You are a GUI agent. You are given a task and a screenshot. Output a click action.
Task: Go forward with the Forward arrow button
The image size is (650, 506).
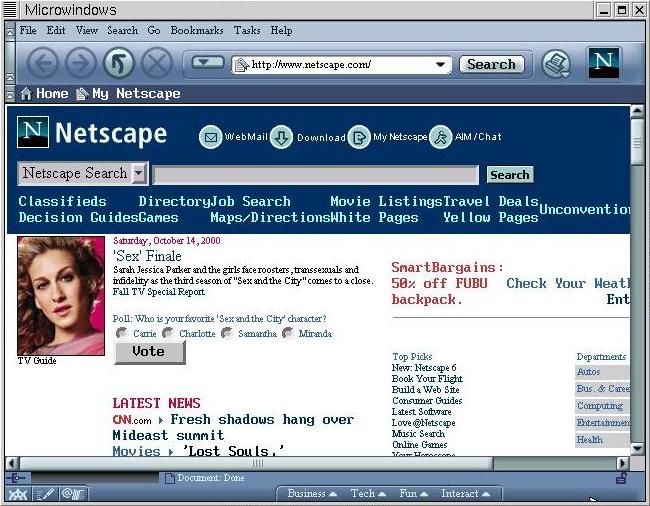point(80,63)
